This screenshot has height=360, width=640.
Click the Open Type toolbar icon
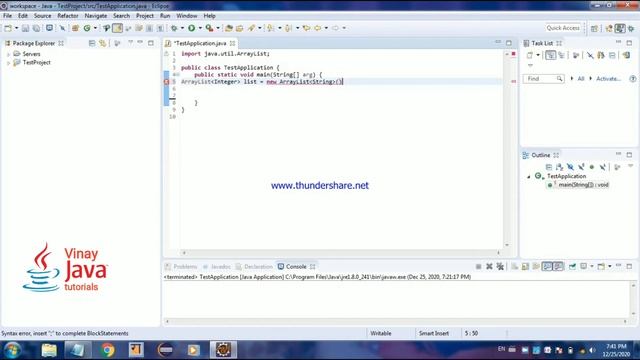229,28
